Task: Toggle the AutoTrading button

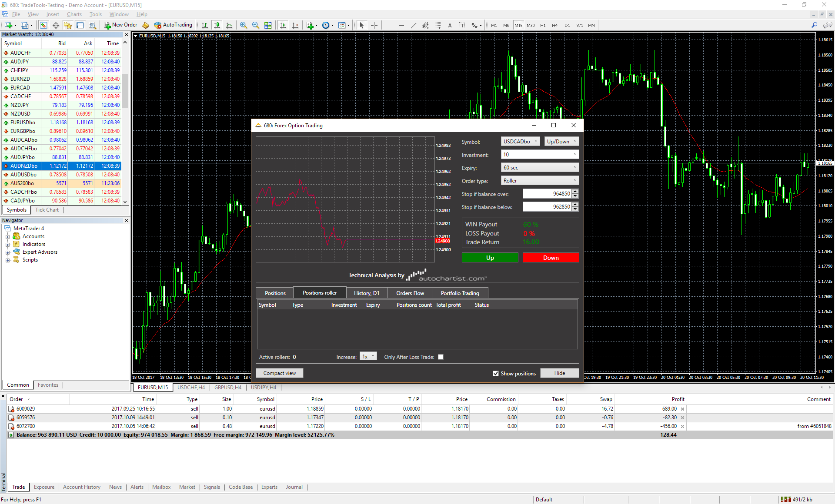Action: pos(173,25)
